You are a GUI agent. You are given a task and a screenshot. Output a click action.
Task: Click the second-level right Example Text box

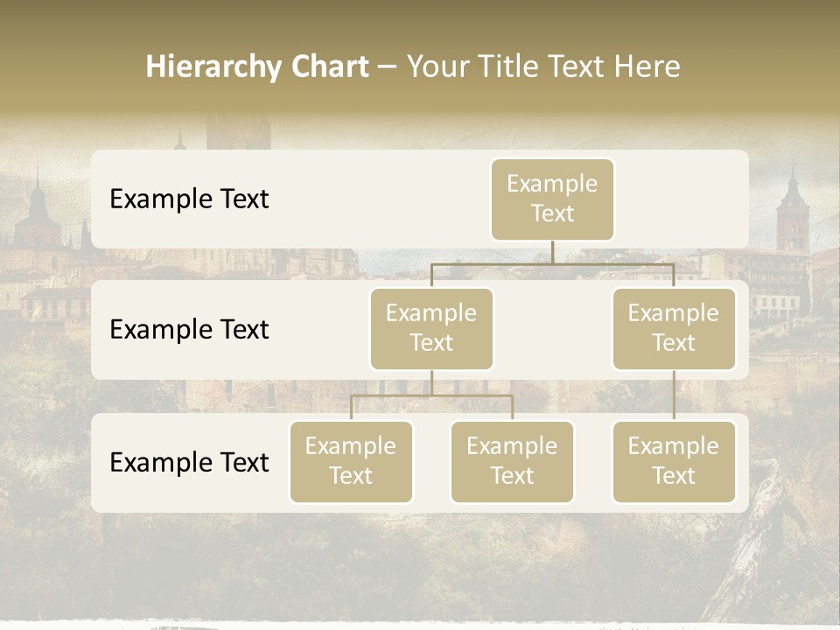pyautogui.click(x=673, y=328)
